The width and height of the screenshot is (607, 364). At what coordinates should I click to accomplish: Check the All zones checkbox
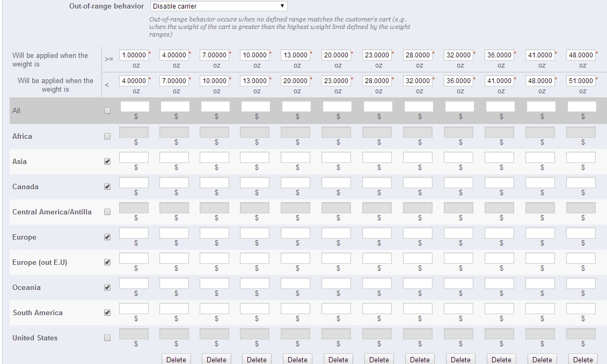(x=107, y=110)
